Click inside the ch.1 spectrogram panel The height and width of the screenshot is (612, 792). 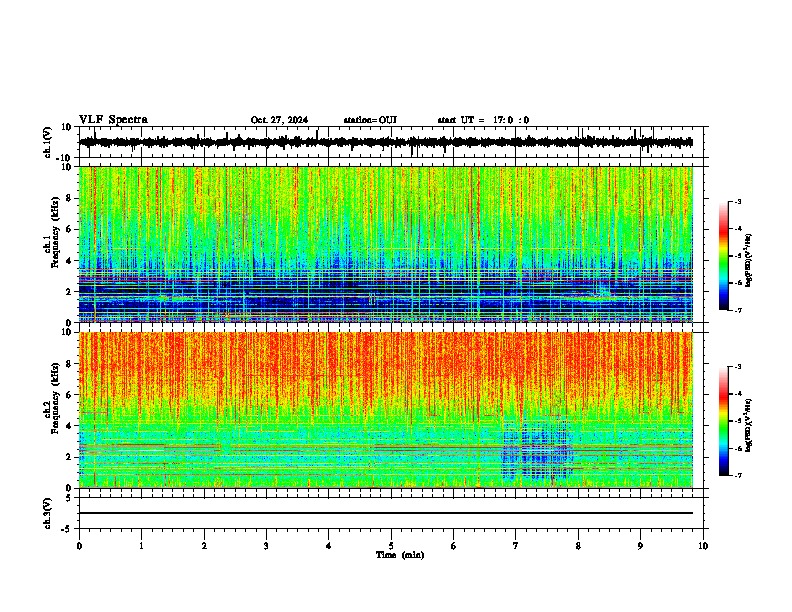386,244
